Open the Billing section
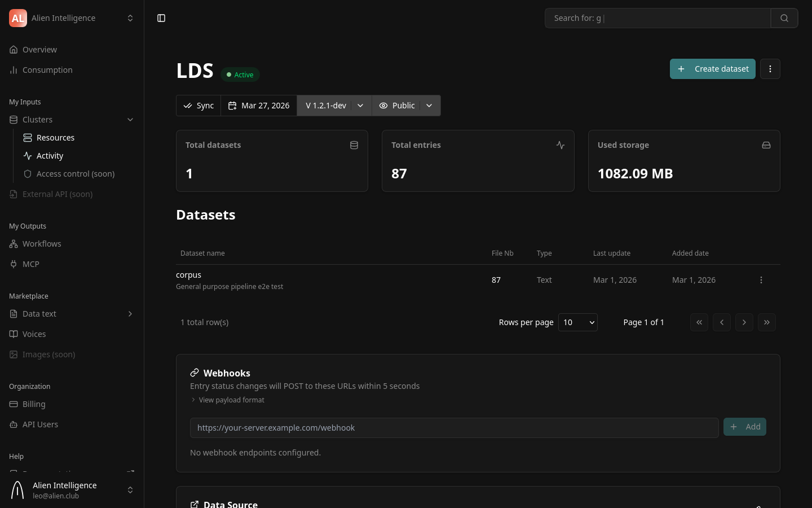The width and height of the screenshot is (812, 508). click(34, 404)
